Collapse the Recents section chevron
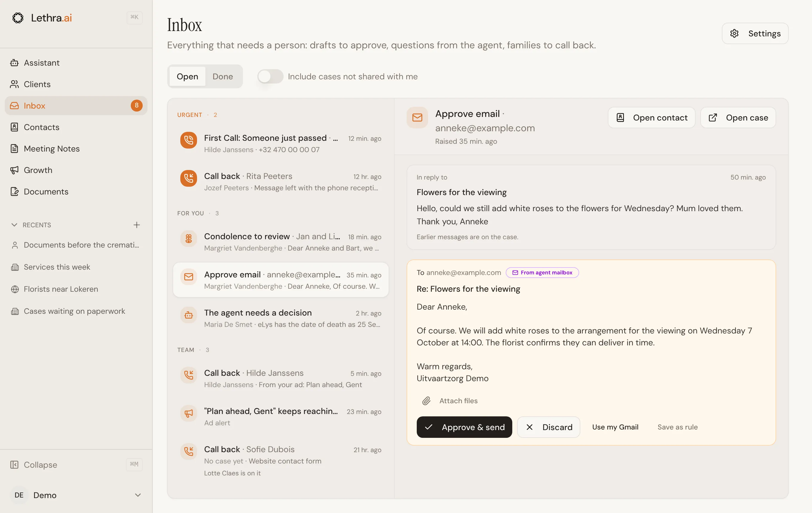Screen dimensions: 812x513 coord(14,225)
